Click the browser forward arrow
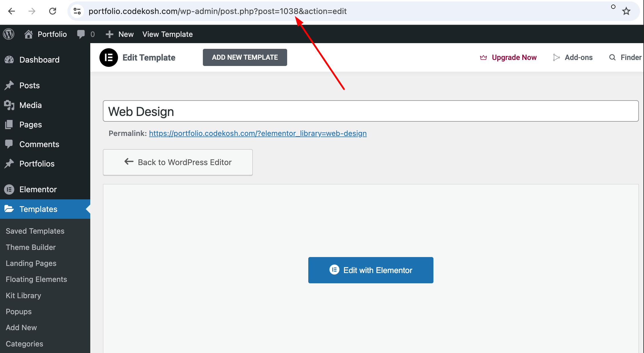644x353 pixels. tap(32, 11)
